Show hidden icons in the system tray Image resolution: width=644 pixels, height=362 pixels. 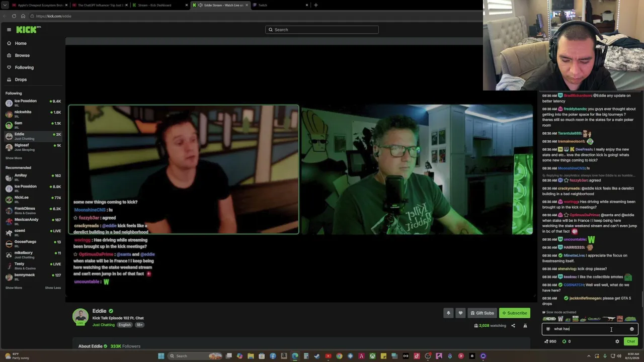[x=589, y=356]
